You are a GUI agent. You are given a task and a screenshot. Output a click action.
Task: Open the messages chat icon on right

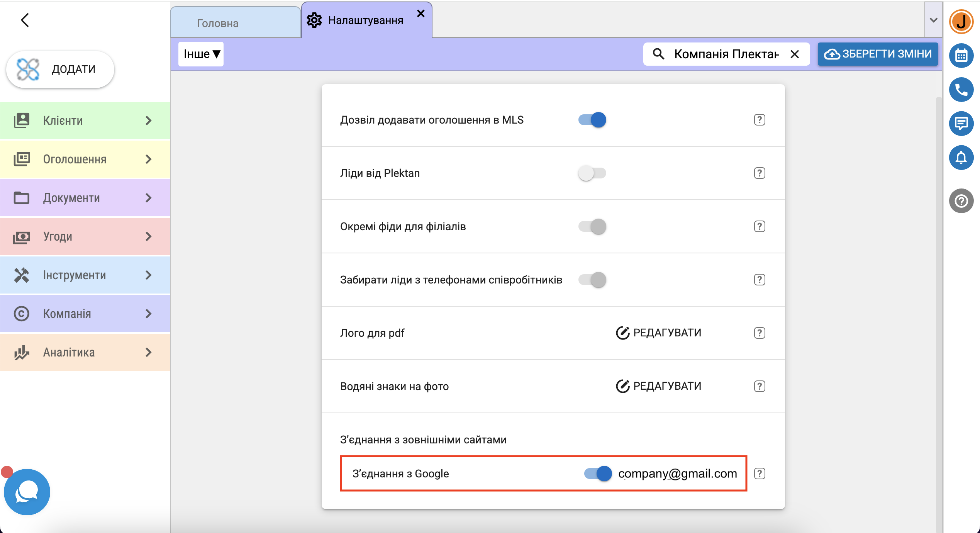coord(961,124)
